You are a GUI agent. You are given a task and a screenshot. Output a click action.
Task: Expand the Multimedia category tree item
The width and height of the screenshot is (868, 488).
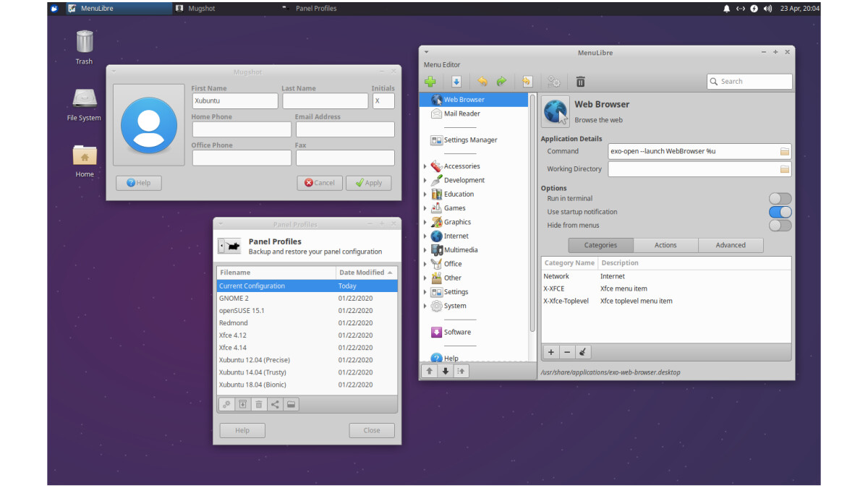[x=425, y=250]
